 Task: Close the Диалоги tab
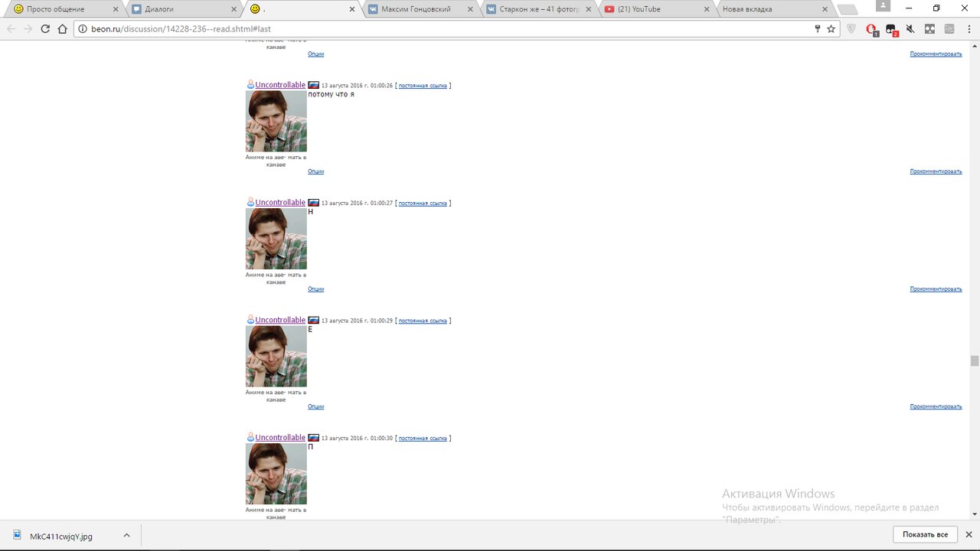pyautogui.click(x=234, y=9)
